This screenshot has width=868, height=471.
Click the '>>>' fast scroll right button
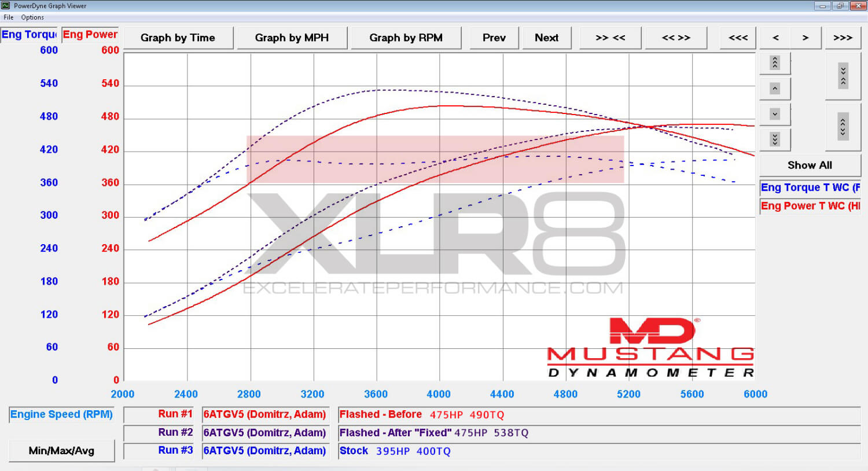pyautogui.click(x=843, y=38)
